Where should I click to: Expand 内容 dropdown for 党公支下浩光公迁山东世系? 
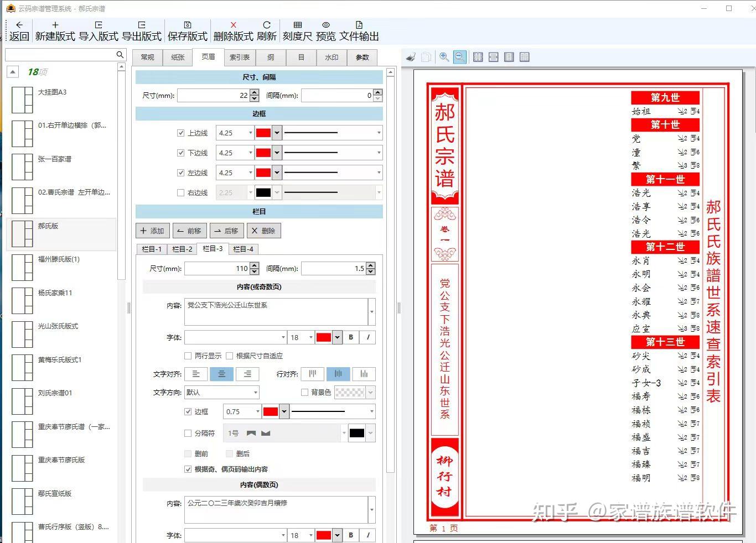371,311
